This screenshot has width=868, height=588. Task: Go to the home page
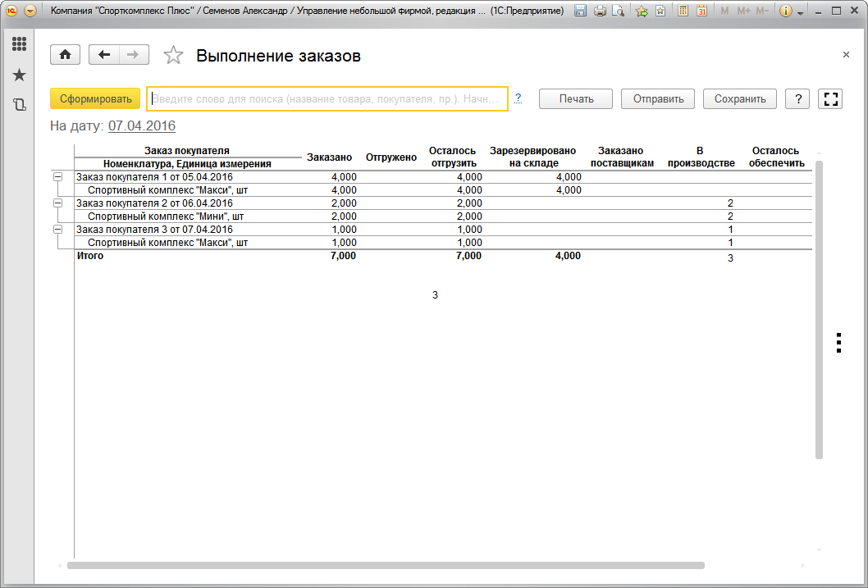[65, 55]
